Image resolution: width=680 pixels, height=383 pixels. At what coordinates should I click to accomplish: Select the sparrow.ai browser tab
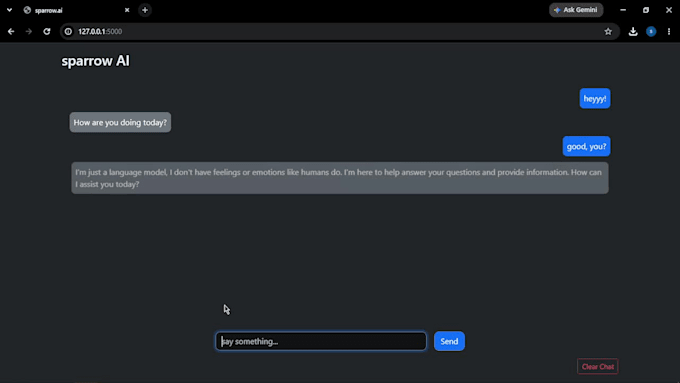pos(76,10)
